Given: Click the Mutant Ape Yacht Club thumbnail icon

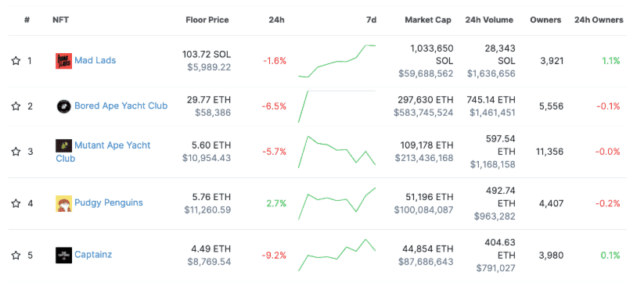Looking at the screenshot, I should tap(63, 145).
